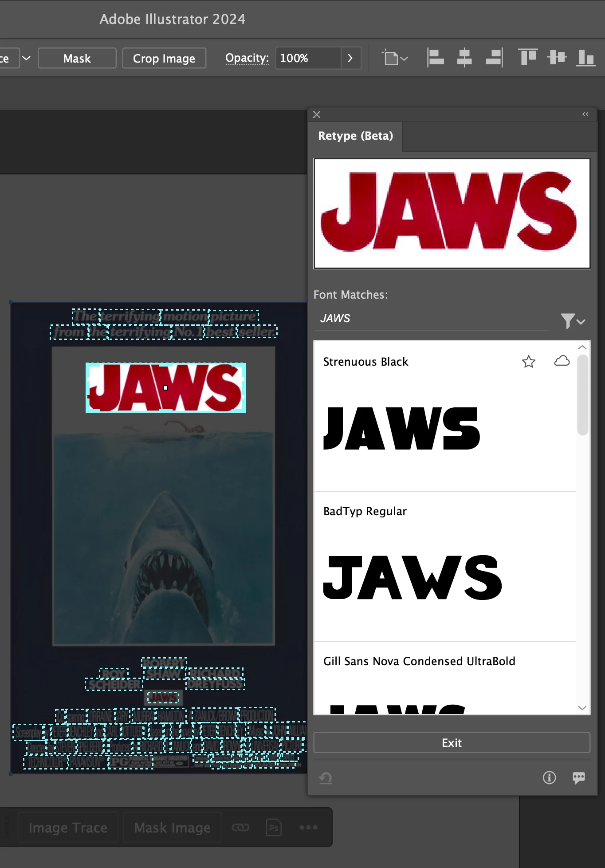Screen dimensions: 605x868
Task: Align objects to vertical top
Action: pyautogui.click(x=528, y=58)
